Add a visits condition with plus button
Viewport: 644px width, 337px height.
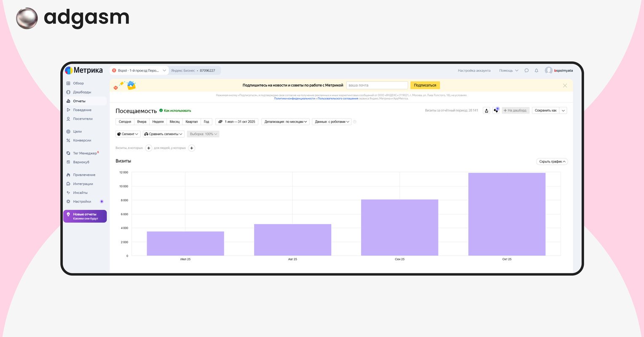coord(149,148)
